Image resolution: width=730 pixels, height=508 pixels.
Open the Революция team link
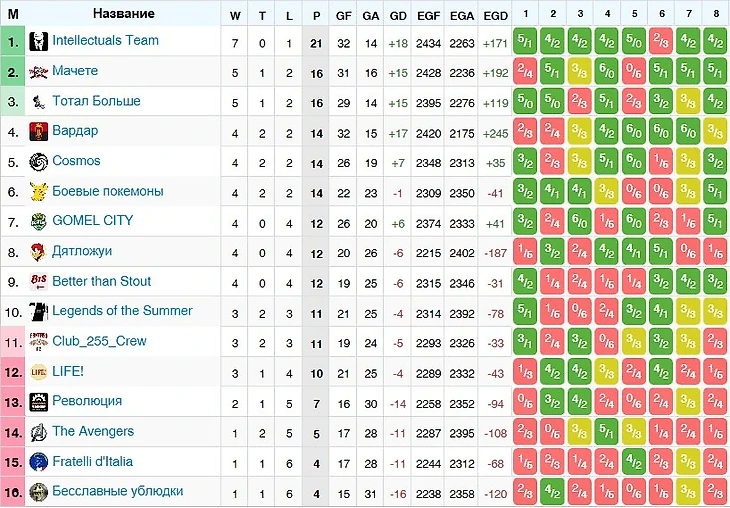[87, 401]
